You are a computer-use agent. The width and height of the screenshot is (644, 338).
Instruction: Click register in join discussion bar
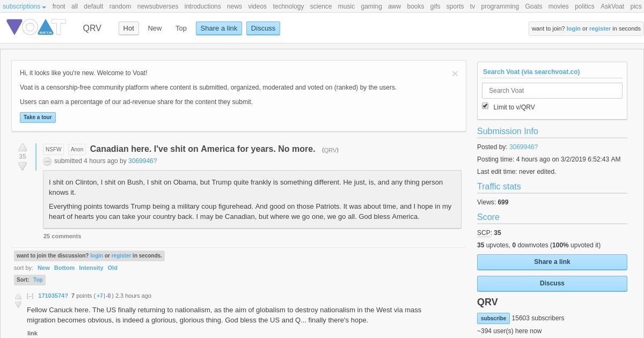coord(121,256)
